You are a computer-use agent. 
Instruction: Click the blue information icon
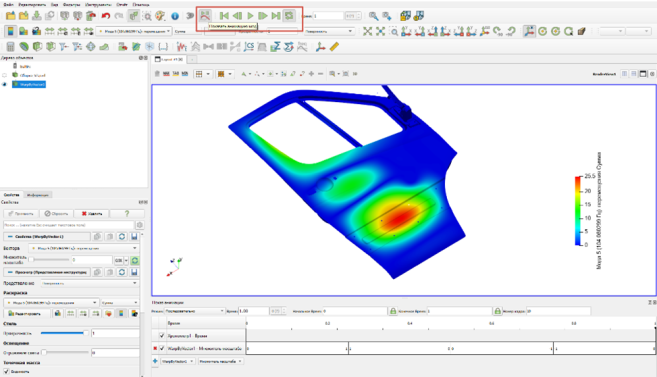175,16
